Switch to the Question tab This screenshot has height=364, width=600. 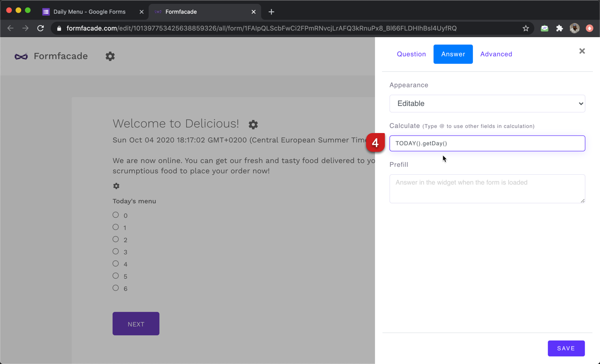tap(411, 54)
